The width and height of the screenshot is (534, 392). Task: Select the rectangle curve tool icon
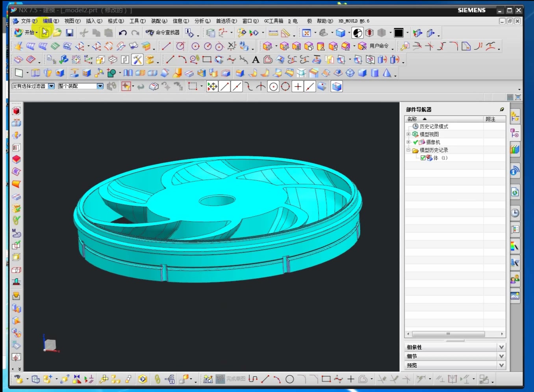point(207,60)
